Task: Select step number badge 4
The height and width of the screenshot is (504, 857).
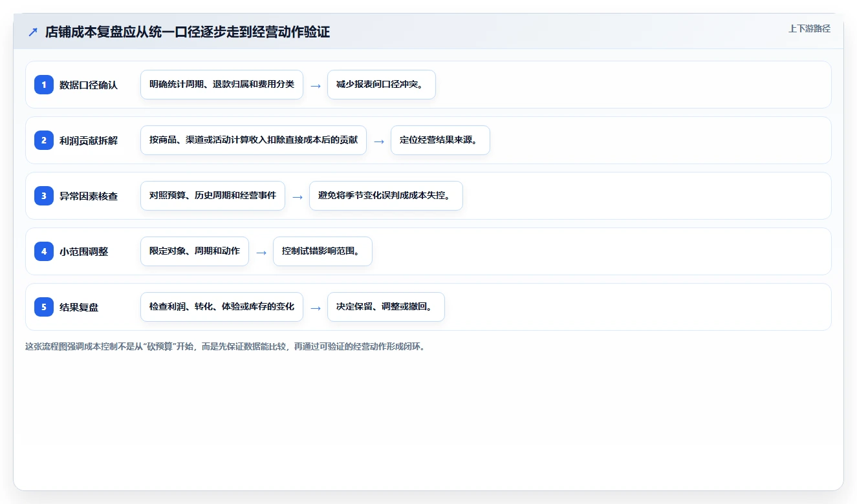Action: (44, 251)
